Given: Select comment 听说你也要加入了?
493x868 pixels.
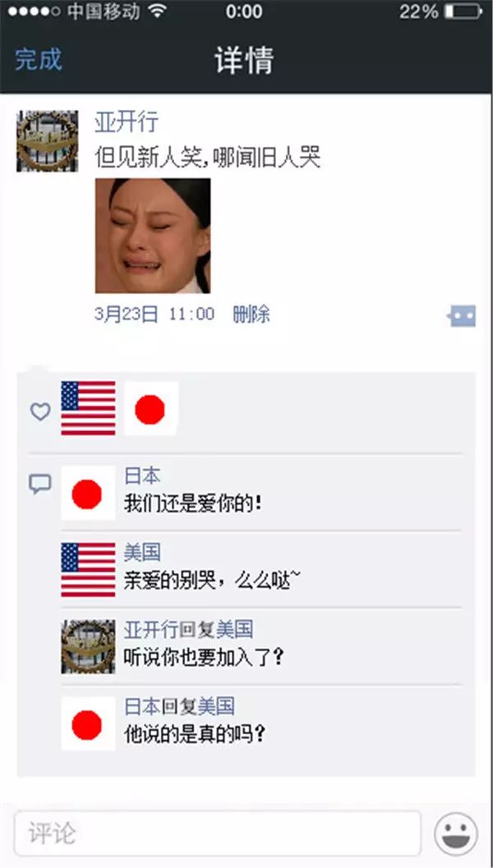Looking at the screenshot, I should point(204,658).
